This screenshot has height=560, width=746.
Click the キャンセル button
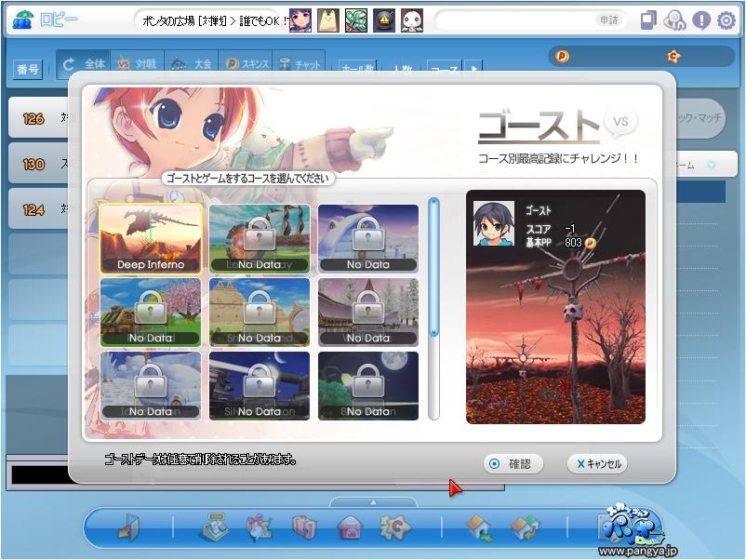[x=597, y=463]
